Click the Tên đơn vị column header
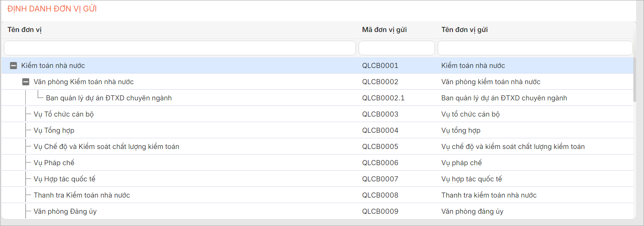This screenshot has height=226, width=644. tap(25, 30)
